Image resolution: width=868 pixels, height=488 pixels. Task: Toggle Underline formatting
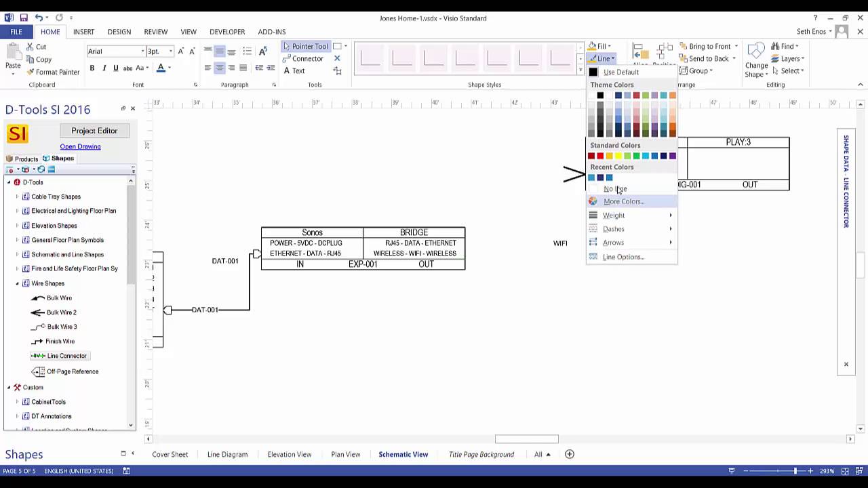tap(115, 68)
